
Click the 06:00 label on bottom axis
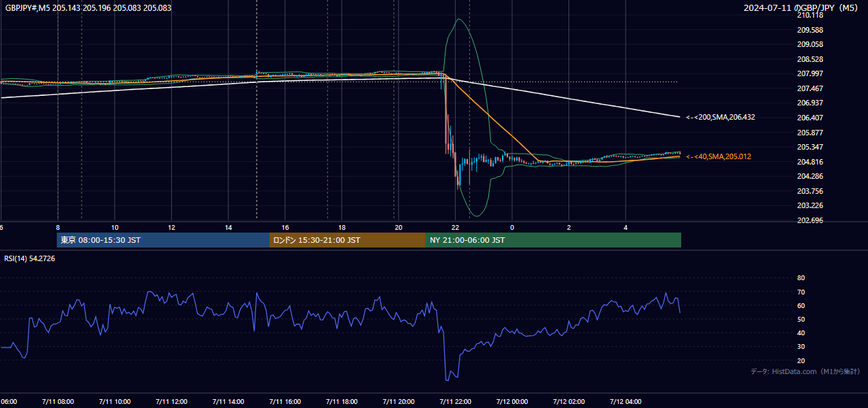[x=8, y=402]
